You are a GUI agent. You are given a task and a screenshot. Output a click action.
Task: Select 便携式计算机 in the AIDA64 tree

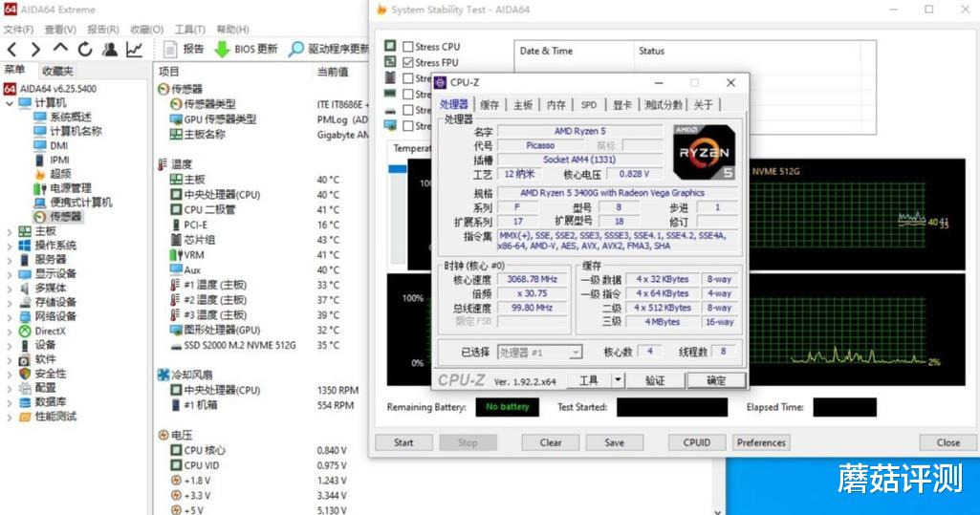(81, 203)
